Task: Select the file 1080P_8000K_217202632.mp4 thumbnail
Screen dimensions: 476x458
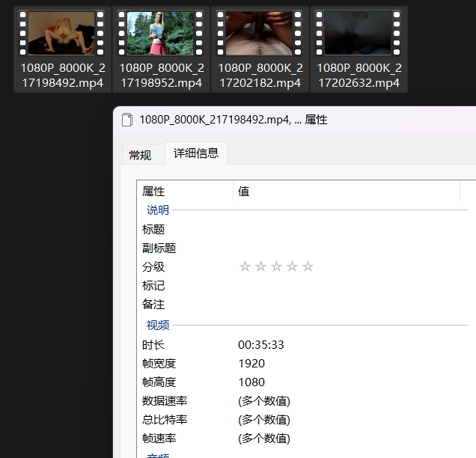Action: coord(358,33)
